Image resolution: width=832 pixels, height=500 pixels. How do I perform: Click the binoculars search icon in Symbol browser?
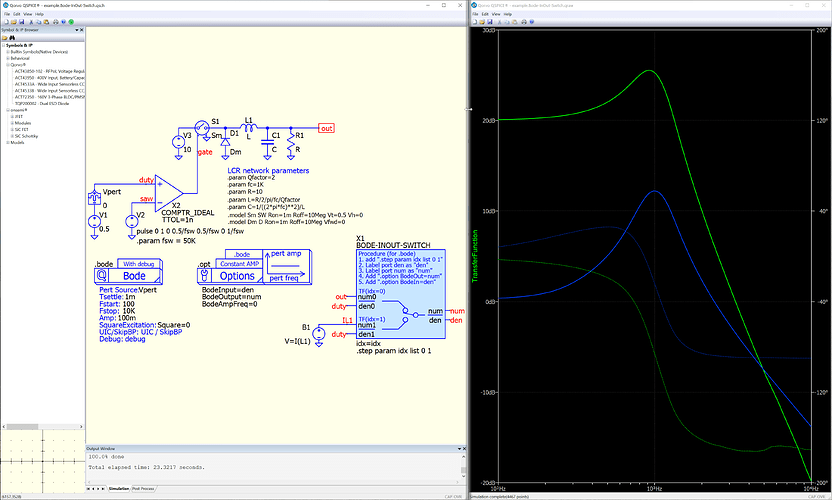click(x=12, y=38)
